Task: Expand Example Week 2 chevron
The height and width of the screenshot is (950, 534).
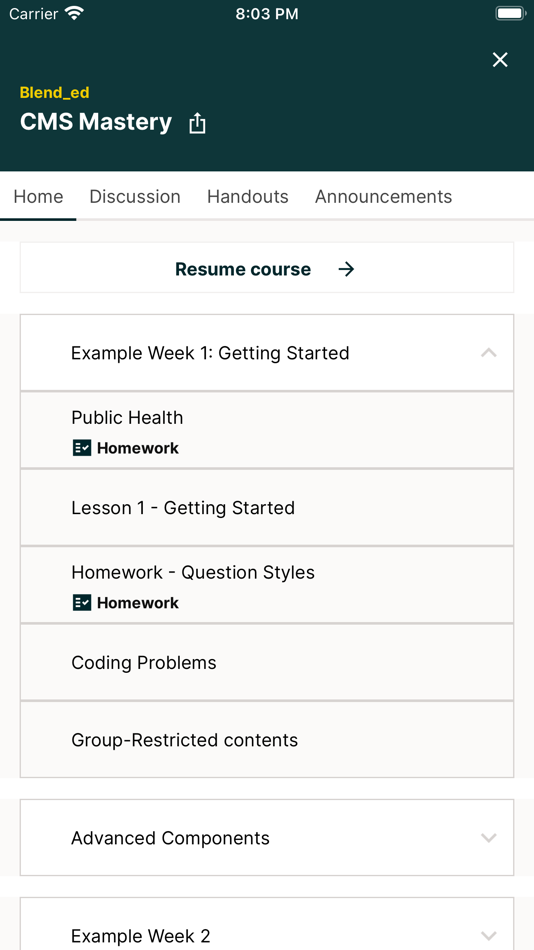Action: pyautogui.click(x=489, y=935)
